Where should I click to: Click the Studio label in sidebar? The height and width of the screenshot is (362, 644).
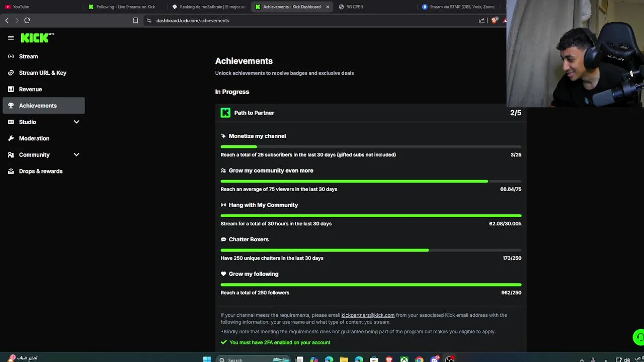[28, 122]
